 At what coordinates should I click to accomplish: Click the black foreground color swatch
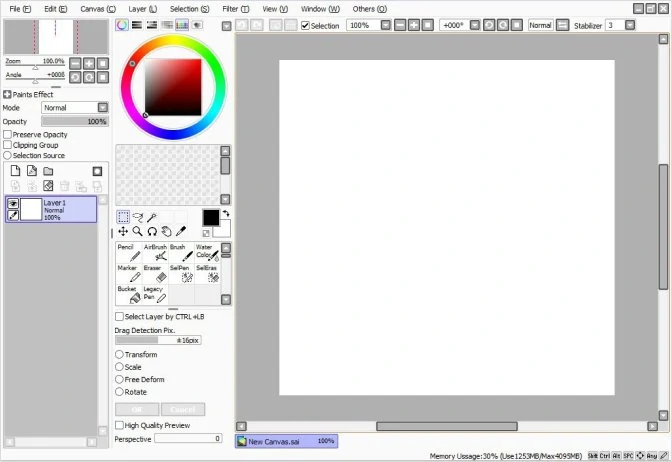pyautogui.click(x=210, y=218)
